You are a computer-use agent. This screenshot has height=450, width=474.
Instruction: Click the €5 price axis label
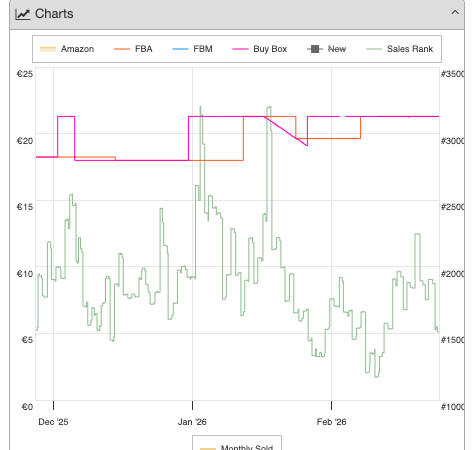(x=27, y=340)
